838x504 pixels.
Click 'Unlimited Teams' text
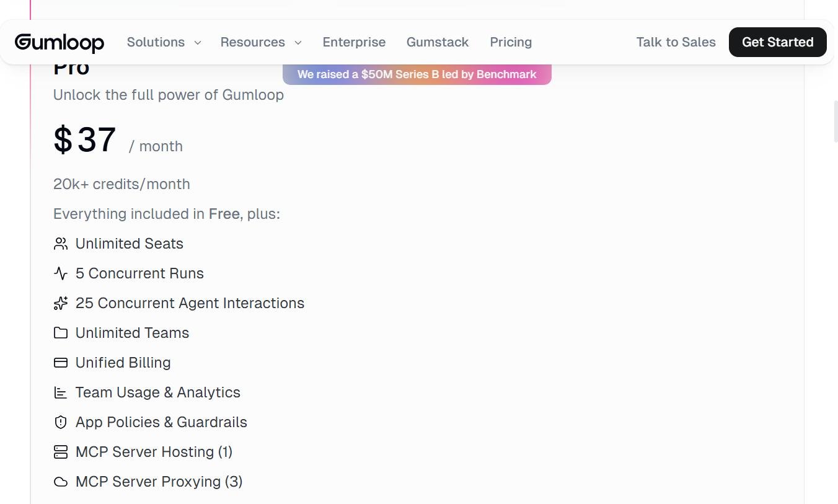tap(132, 333)
